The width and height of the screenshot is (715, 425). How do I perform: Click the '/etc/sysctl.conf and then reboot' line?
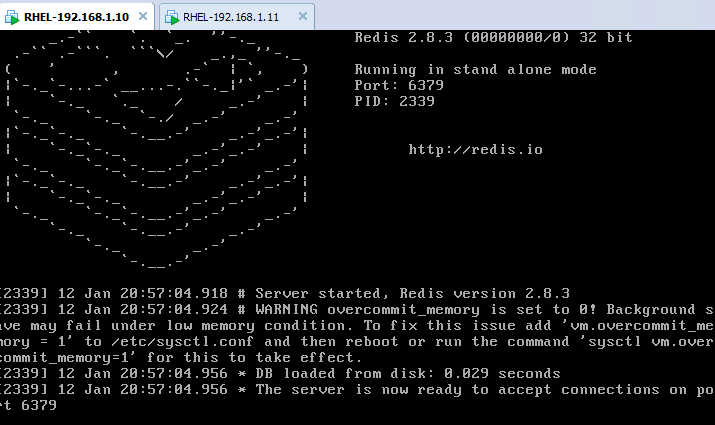[x=358, y=342]
